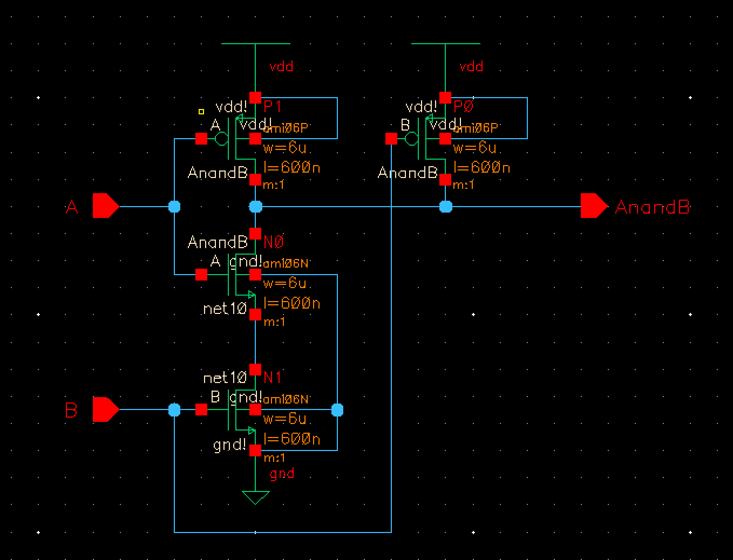This screenshot has width=733, height=560.
Task: Select the AnandB output pin symbol
Action: click(594, 206)
